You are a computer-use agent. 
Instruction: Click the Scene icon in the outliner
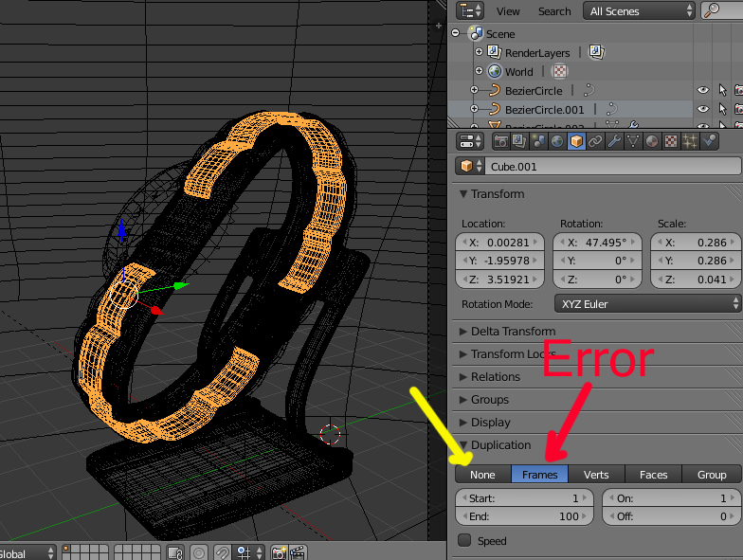coord(476,34)
